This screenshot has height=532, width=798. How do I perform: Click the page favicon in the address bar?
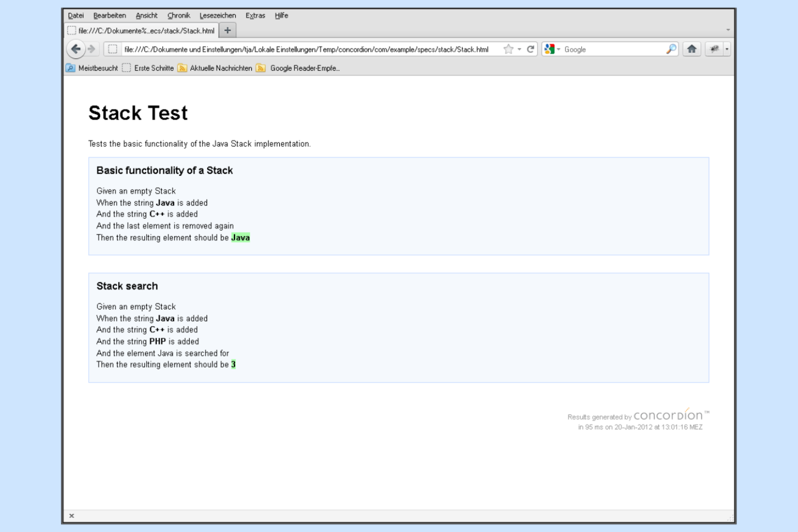(113, 49)
